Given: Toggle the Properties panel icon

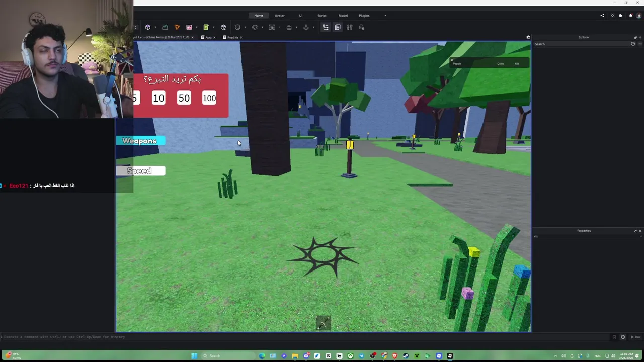Looking at the screenshot, I should point(338,27).
